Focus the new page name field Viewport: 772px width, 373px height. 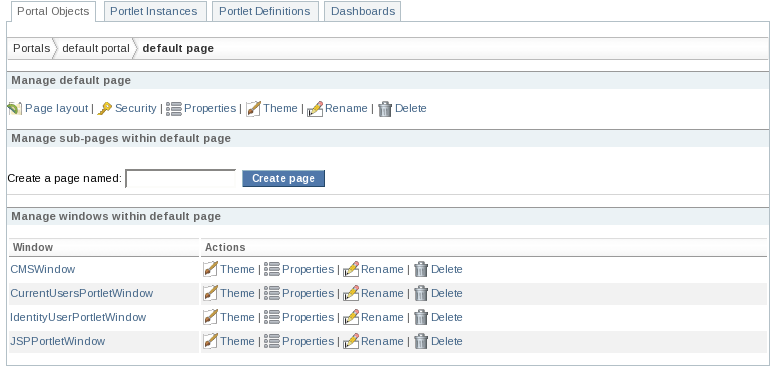[181, 178]
